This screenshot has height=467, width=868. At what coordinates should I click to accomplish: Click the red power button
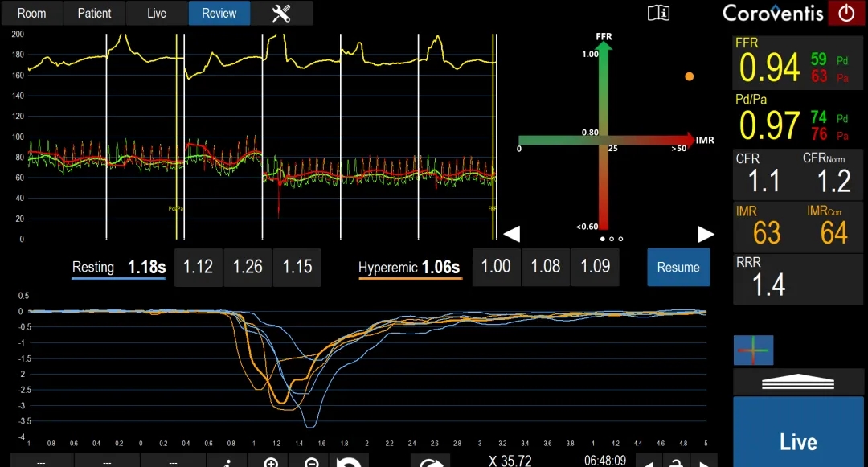(846, 13)
